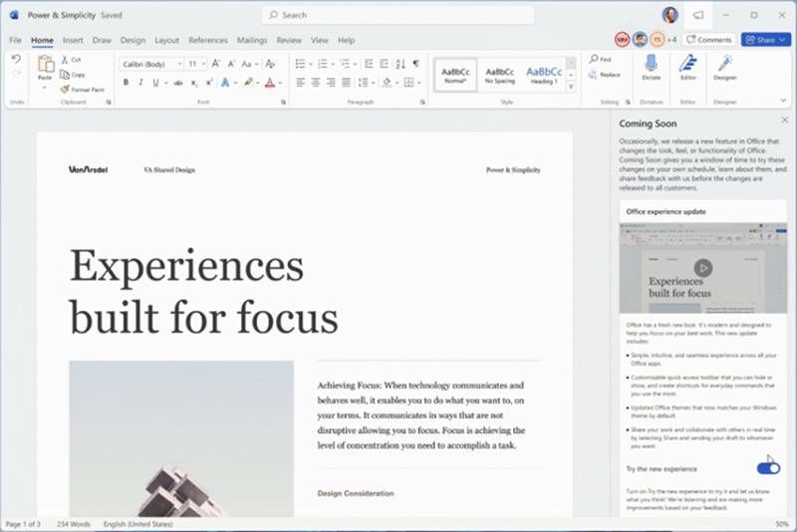Center the text alignment
Screen dimensions: 797x532
[x=316, y=83]
